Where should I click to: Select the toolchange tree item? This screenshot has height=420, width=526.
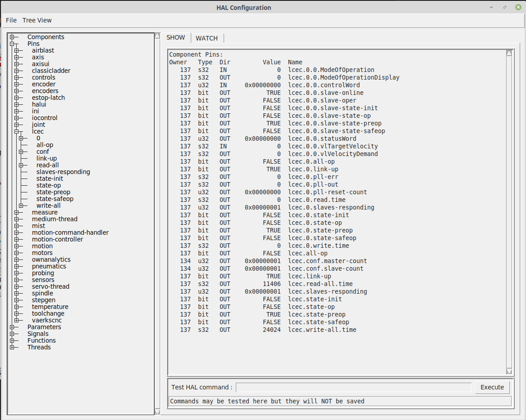tap(48, 313)
